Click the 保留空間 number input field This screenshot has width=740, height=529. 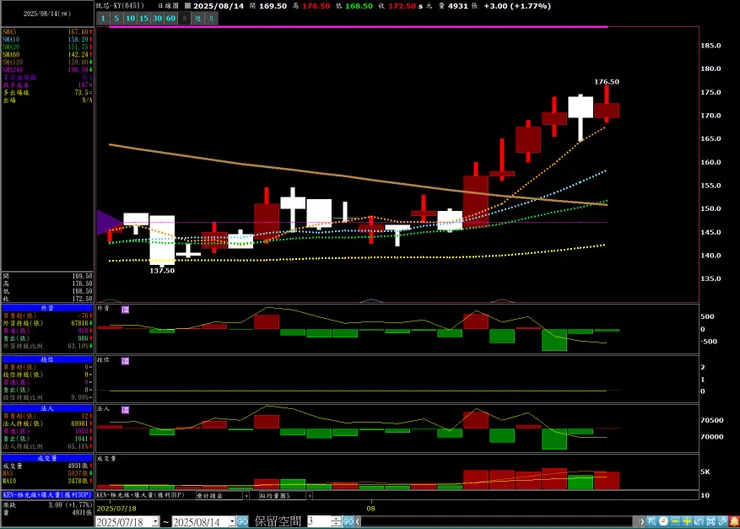pyautogui.click(x=320, y=521)
